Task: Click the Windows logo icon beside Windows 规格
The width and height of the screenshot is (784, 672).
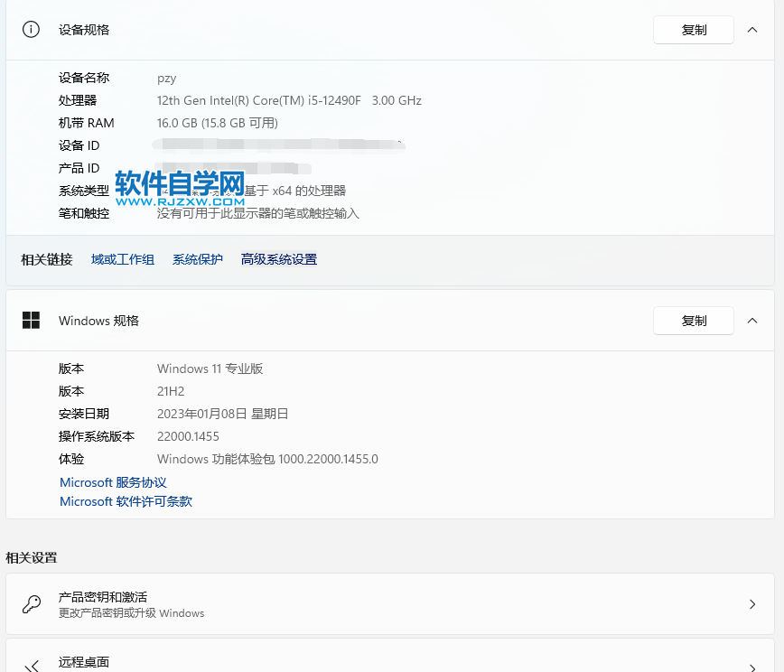Action: tap(31, 321)
